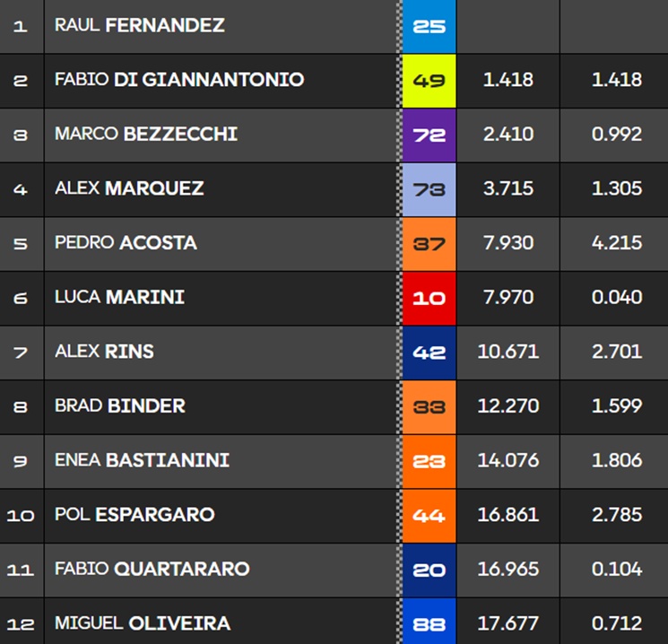Screen dimensions: 668x644
Task: Click the light blue 73 badge
Action: (x=429, y=188)
